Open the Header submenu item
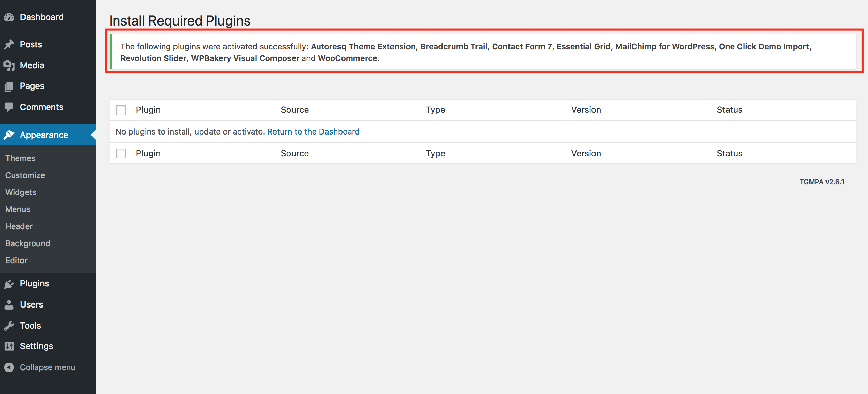868x394 pixels. click(x=19, y=226)
